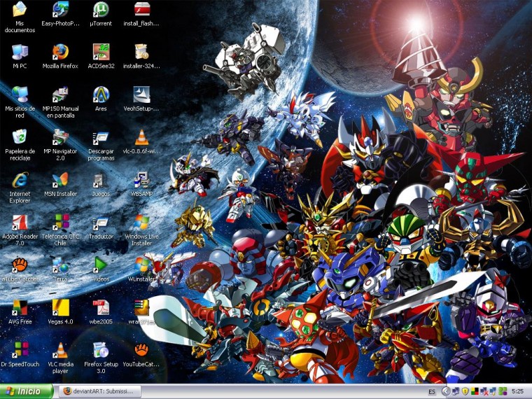Select the WLinstaller desktop icon
The width and height of the screenshot is (532, 399).
142,265
